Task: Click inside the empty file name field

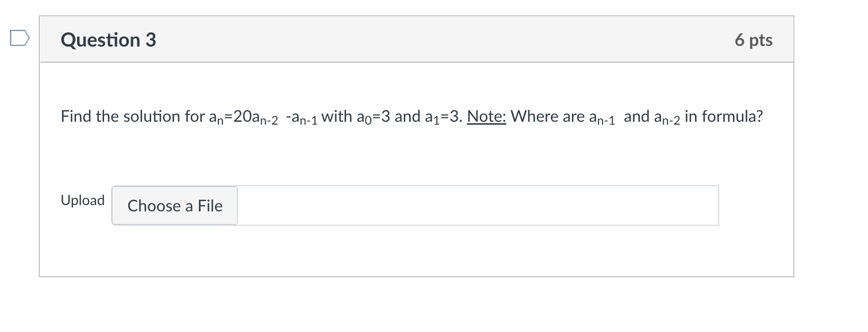Action: 477,206
